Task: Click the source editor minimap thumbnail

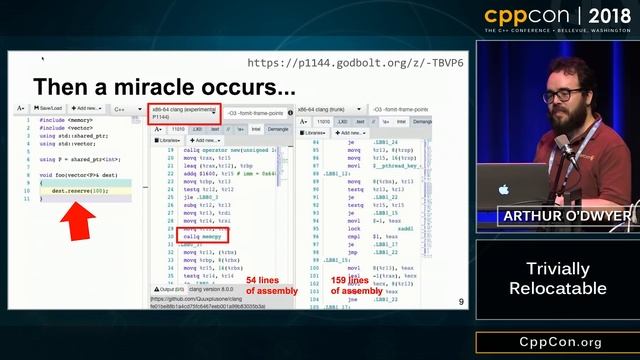Action: click(136, 120)
